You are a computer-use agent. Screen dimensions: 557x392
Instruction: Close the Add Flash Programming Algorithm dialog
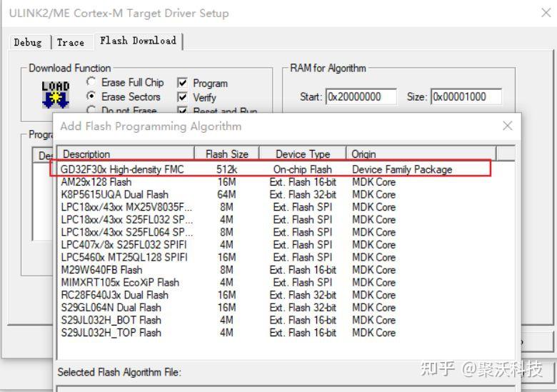507,126
